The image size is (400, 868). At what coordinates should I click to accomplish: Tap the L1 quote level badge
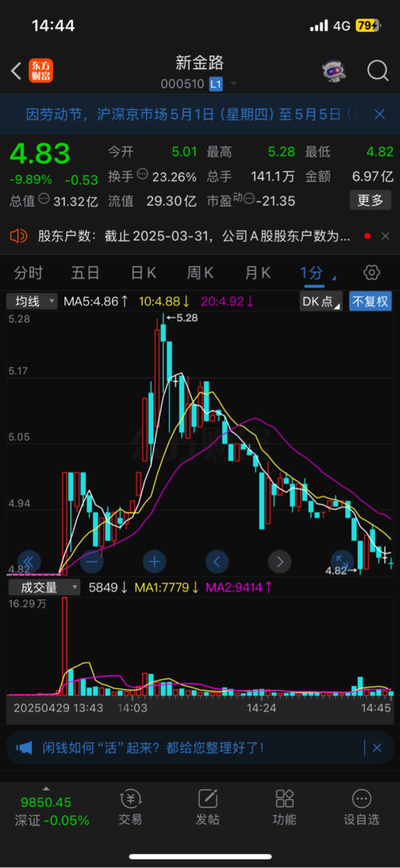pyautogui.click(x=216, y=84)
